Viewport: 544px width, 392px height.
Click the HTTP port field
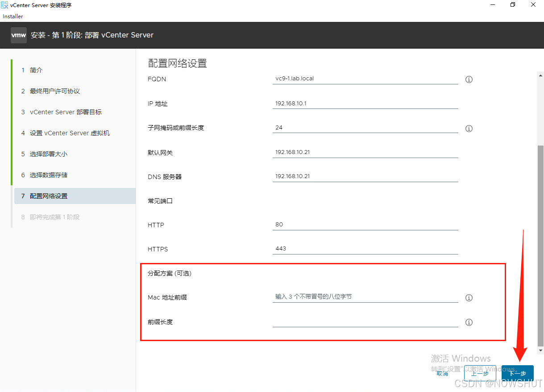365,225
